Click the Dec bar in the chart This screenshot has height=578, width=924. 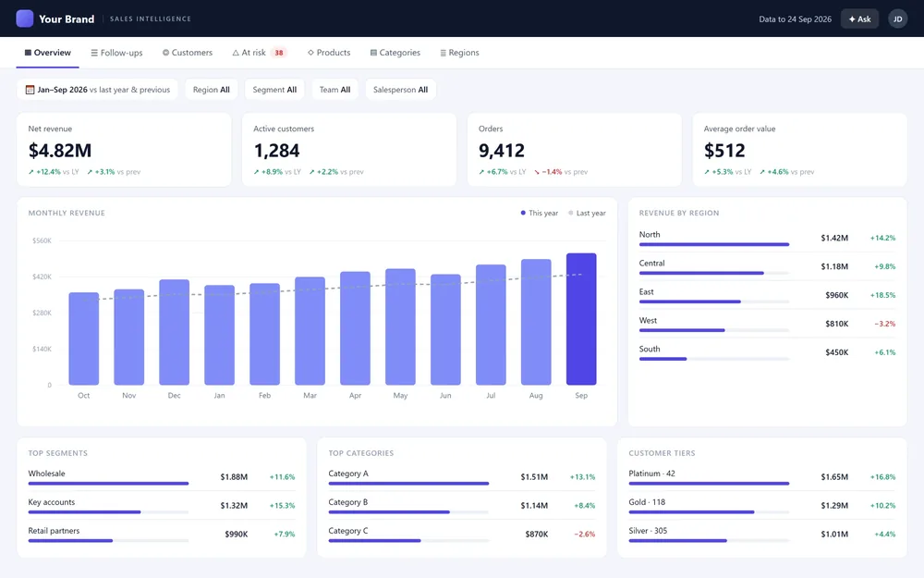click(x=175, y=332)
